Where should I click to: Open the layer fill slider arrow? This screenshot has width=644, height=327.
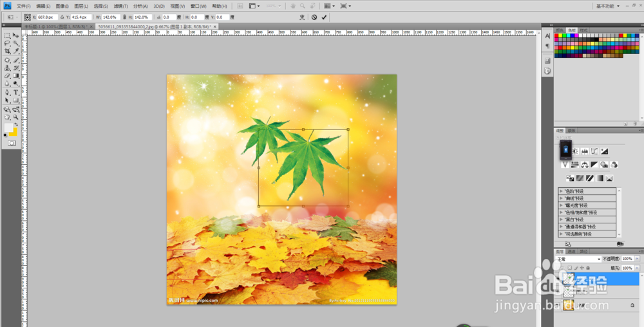(x=637, y=268)
